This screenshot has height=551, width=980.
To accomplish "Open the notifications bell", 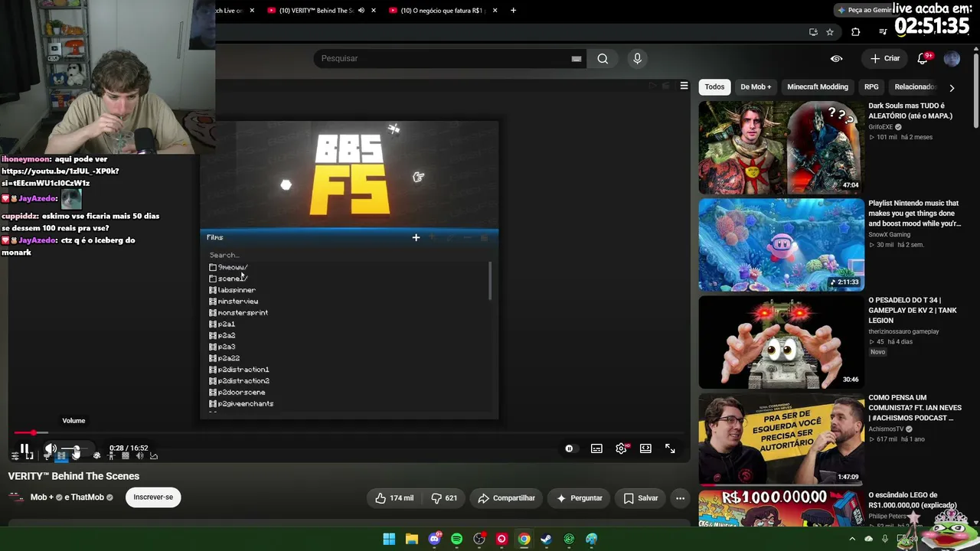I will pyautogui.click(x=923, y=59).
